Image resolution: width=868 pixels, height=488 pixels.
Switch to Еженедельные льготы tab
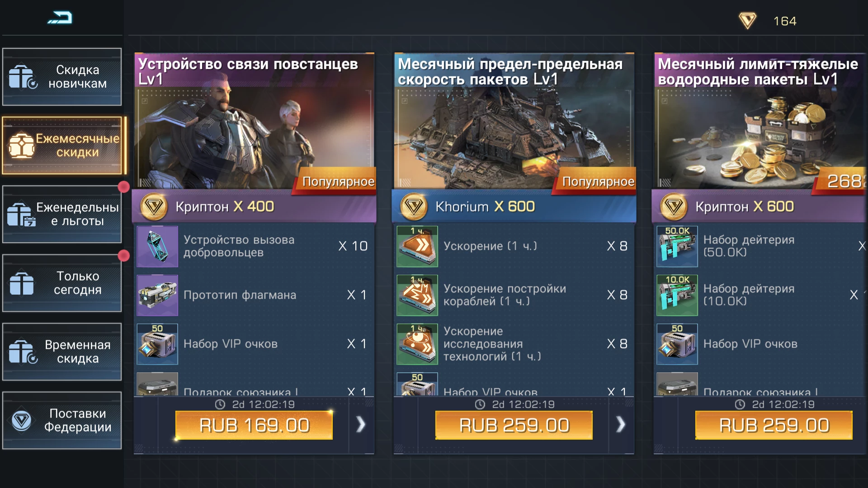coord(62,214)
